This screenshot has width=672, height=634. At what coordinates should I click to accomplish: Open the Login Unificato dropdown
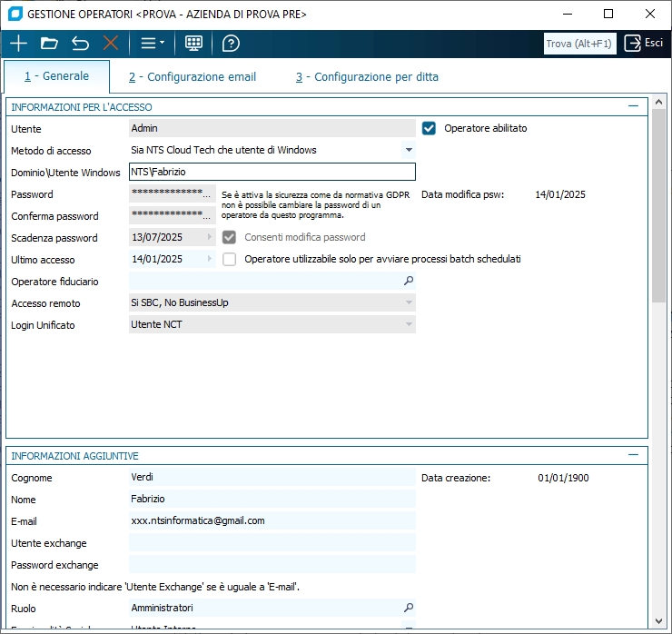(x=409, y=324)
